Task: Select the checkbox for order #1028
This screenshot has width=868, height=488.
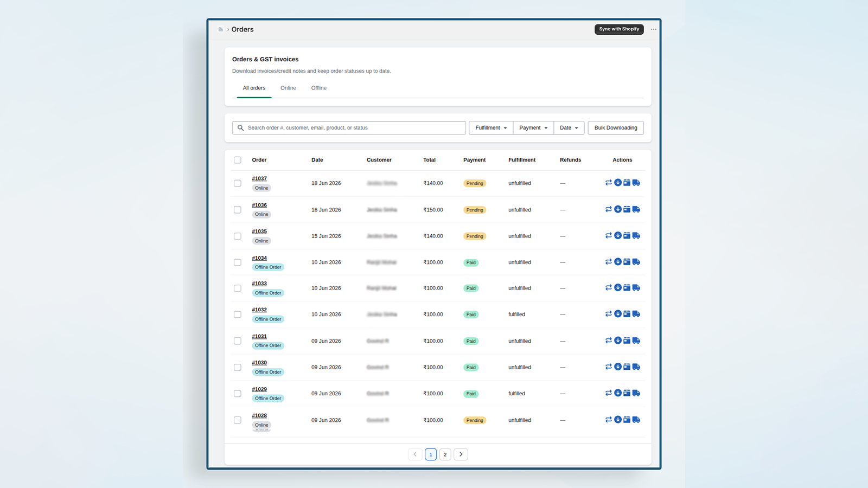Action: point(238,420)
